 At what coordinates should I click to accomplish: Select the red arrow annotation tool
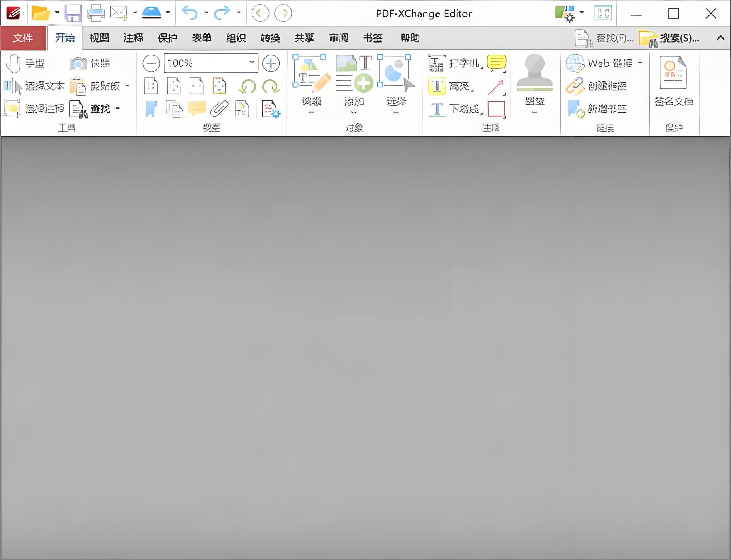496,87
